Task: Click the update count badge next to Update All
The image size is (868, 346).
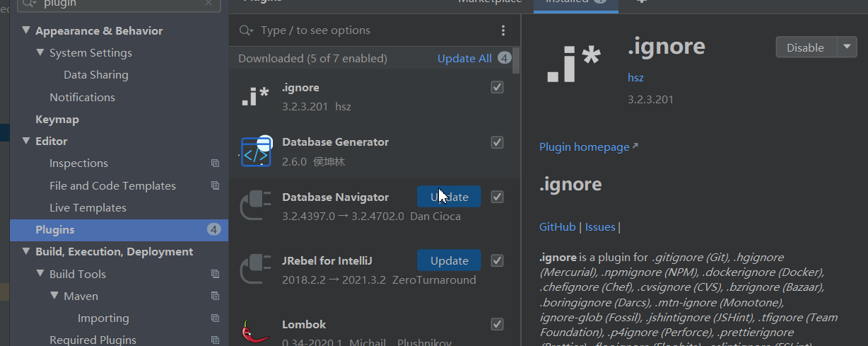Action: [x=504, y=58]
